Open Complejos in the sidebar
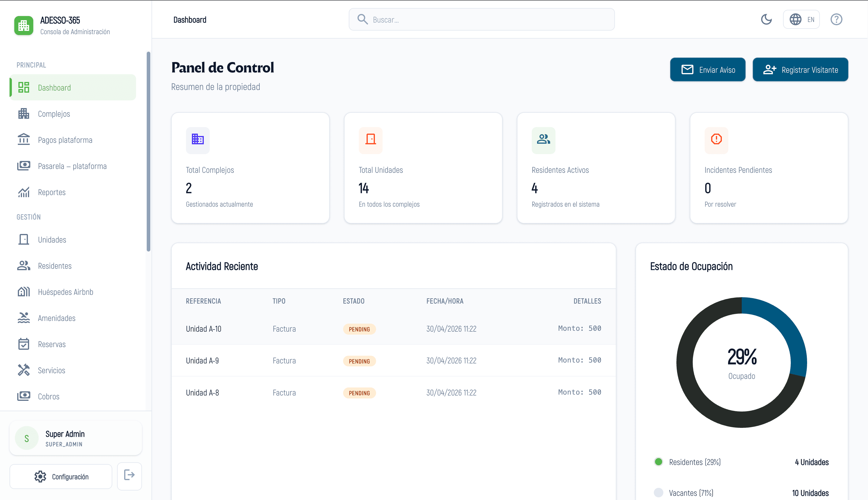This screenshot has width=868, height=500. pos(73,114)
